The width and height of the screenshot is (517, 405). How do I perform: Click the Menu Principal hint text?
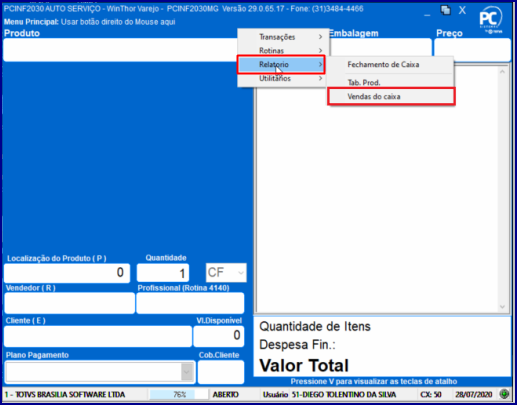89,22
